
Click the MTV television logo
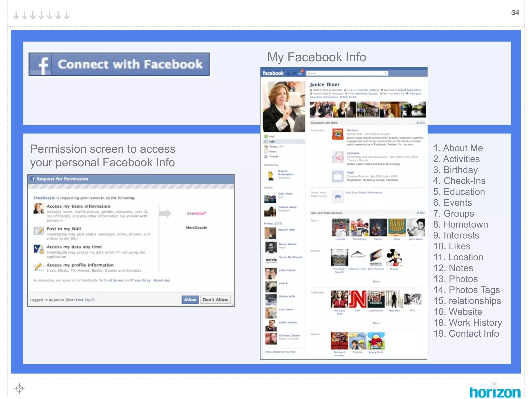[x=413, y=299]
